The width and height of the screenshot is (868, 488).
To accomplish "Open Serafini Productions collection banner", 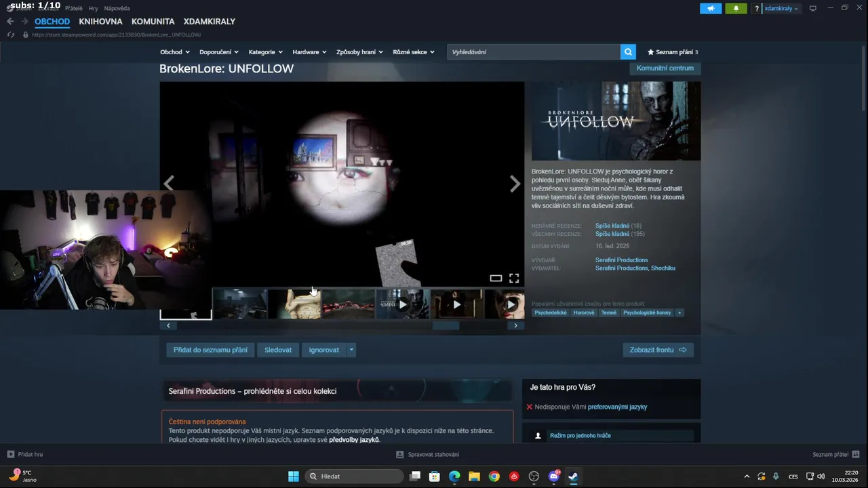I will pos(337,391).
